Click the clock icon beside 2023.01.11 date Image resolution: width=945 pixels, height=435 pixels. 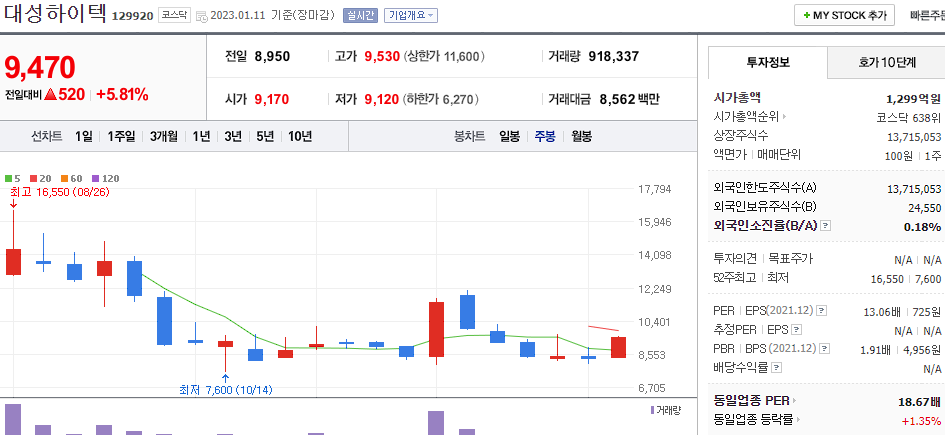click(x=202, y=16)
